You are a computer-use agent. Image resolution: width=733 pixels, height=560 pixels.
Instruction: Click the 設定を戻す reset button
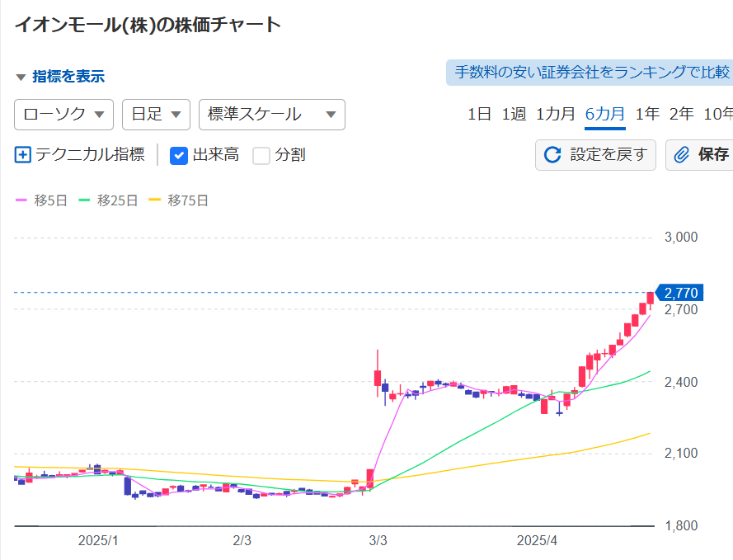595,155
